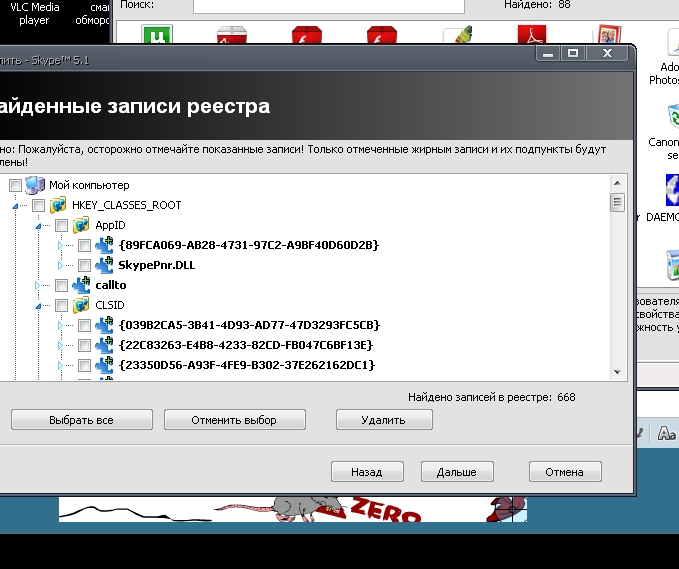679x569 pixels.
Task: Select the {23350D56-A93F-4FE9-B302-37E262162DC1} label
Action: coord(247,365)
